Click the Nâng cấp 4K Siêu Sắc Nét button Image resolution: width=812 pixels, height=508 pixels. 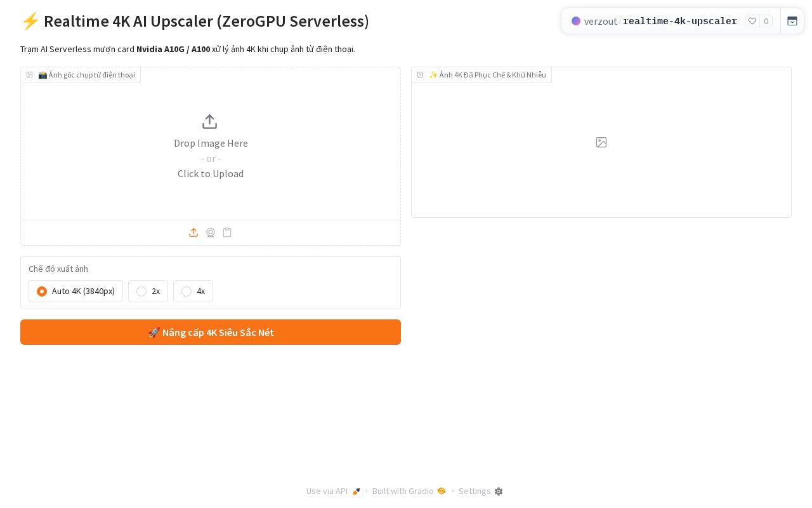[211, 332]
